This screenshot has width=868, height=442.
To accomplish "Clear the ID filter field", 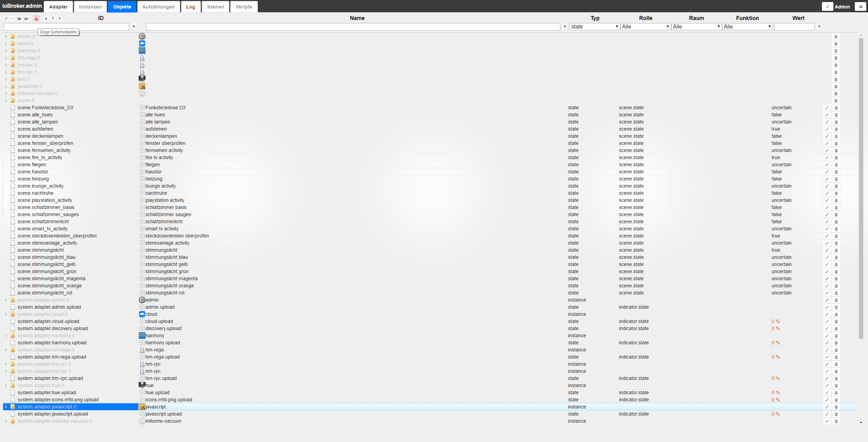I will tap(134, 26).
